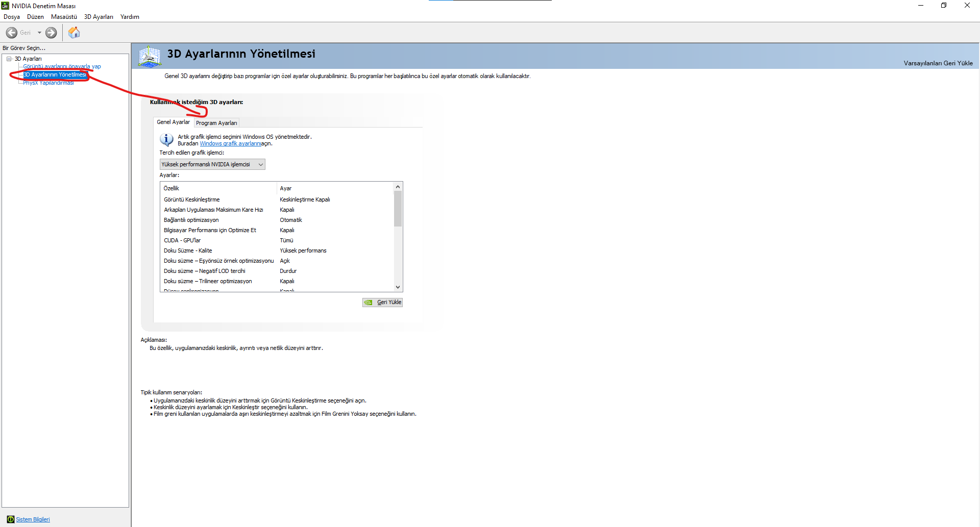Screen dimensions: 980x527
Task: Select Doku süzme – Eşyönsüz örnek optimizasyonu row
Action: (277, 261)
